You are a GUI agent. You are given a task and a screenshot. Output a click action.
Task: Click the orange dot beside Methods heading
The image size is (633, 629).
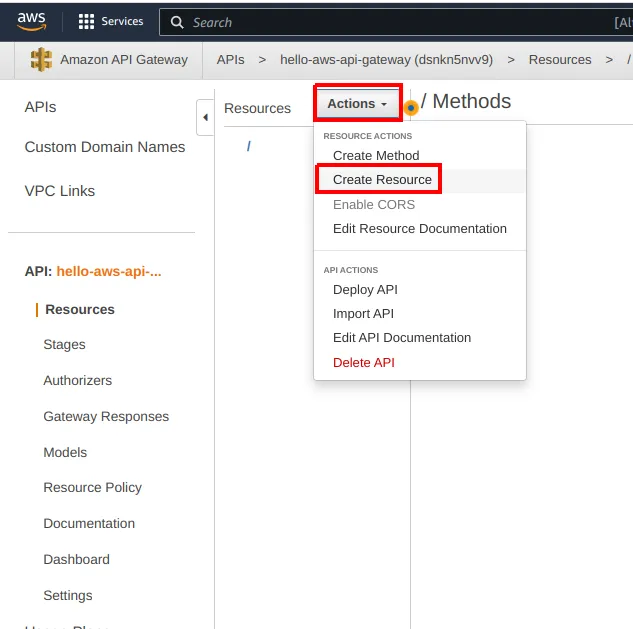pyautogui.click(x=411, y=108)
